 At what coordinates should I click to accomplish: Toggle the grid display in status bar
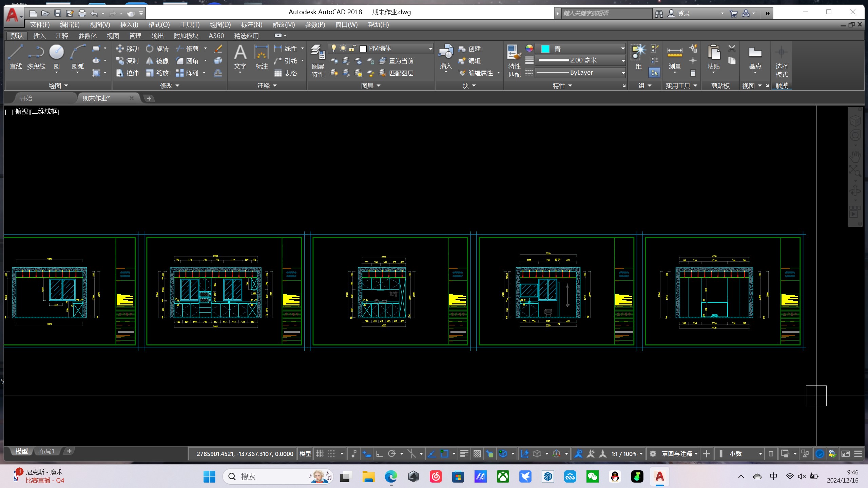click(x=320, y=454)
